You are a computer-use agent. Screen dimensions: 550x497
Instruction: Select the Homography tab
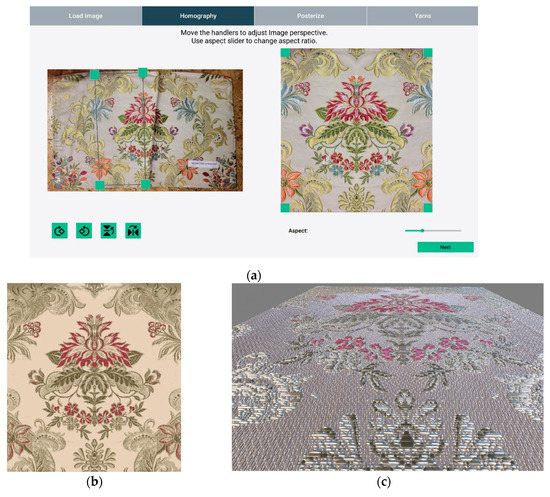pyautogui.click(x=198, y=16)
